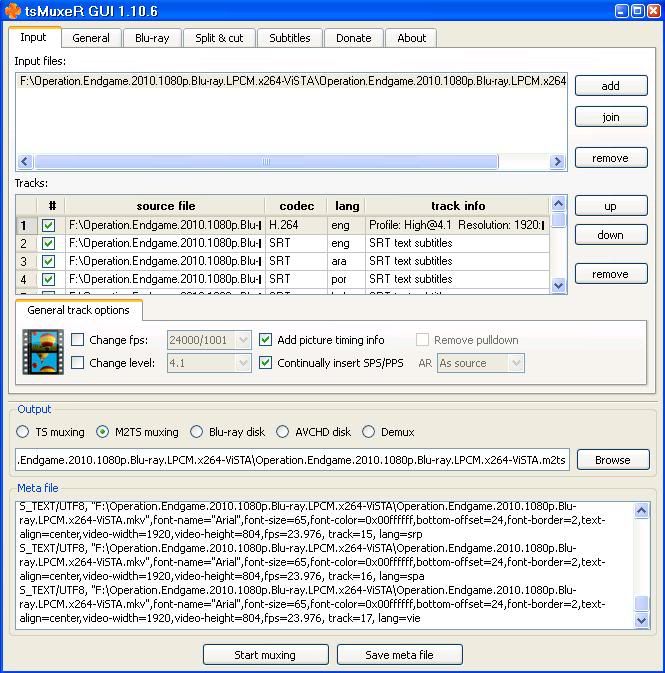Uncheck track 3 ara SRT checkbox
Screen dimensions: 665x673
[x=49, y=261]
